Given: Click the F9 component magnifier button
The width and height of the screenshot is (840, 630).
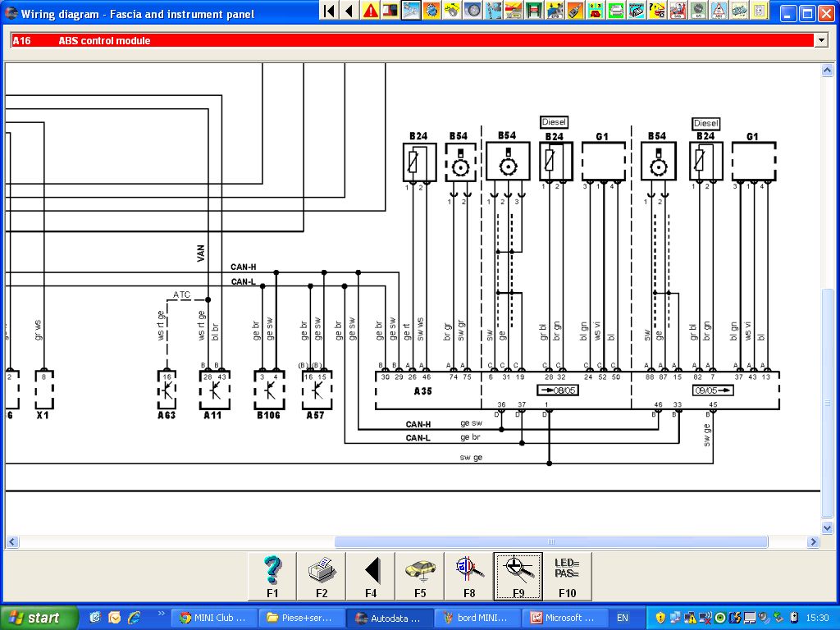Looking at the screenshot, I should (518, 576).
